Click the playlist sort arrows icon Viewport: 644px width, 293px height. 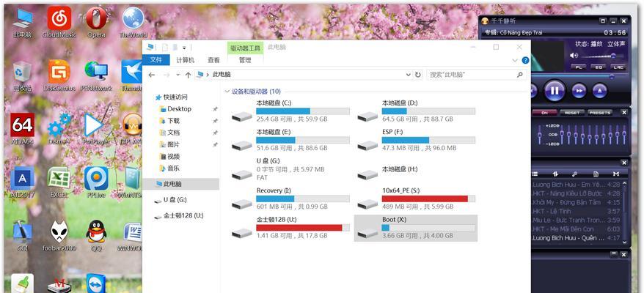coord(555,174)
